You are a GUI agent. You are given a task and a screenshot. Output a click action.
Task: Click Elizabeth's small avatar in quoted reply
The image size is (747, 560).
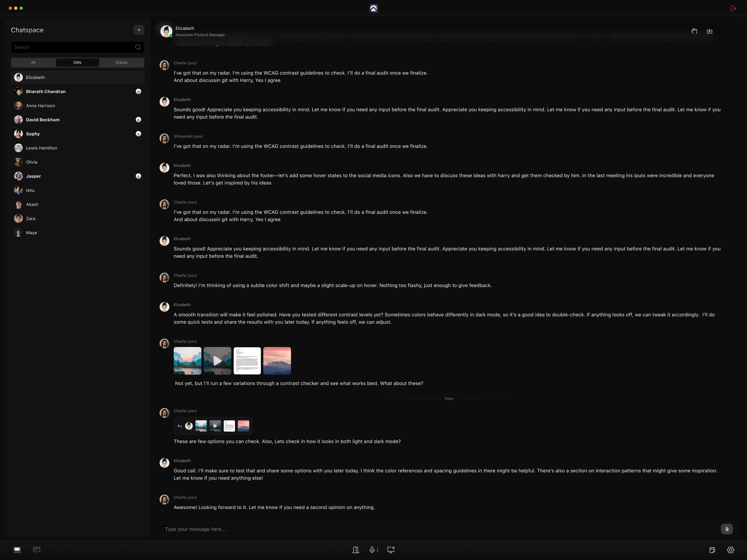(189, 426)
